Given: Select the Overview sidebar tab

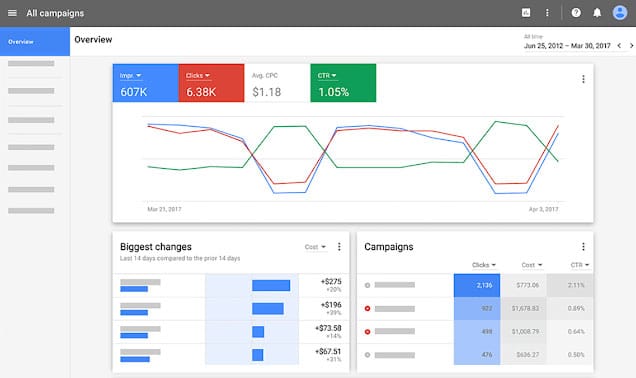Looking at the screenshot, I should pyautogui.click(x=35, y=41).
